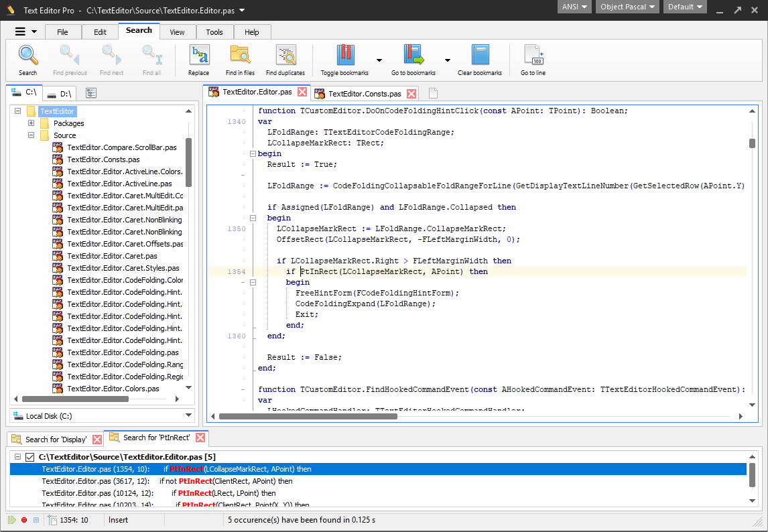Click the new document icon after the editor tabs

point(433,93)
